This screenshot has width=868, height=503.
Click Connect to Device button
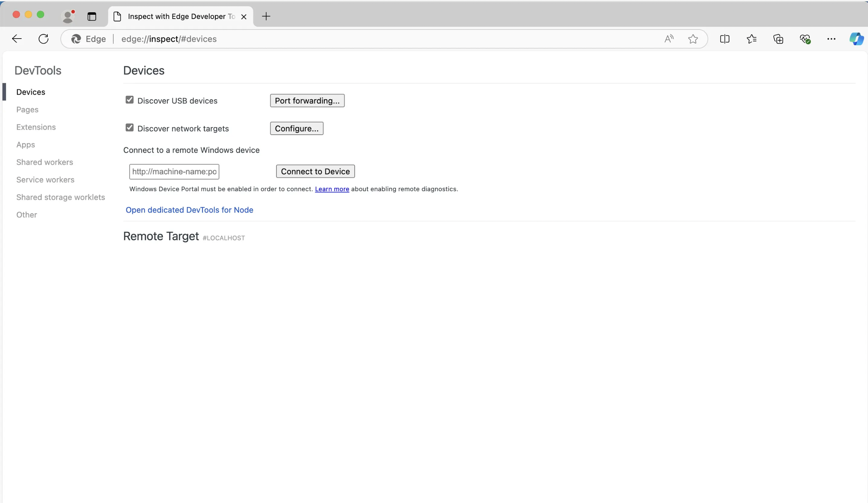tap(315, 171)
